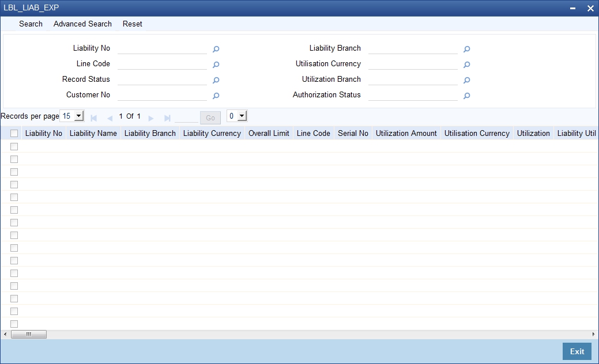This screenshot has height=364, width=599.
Task: Go to last page of records
Action: coord(167,118)
